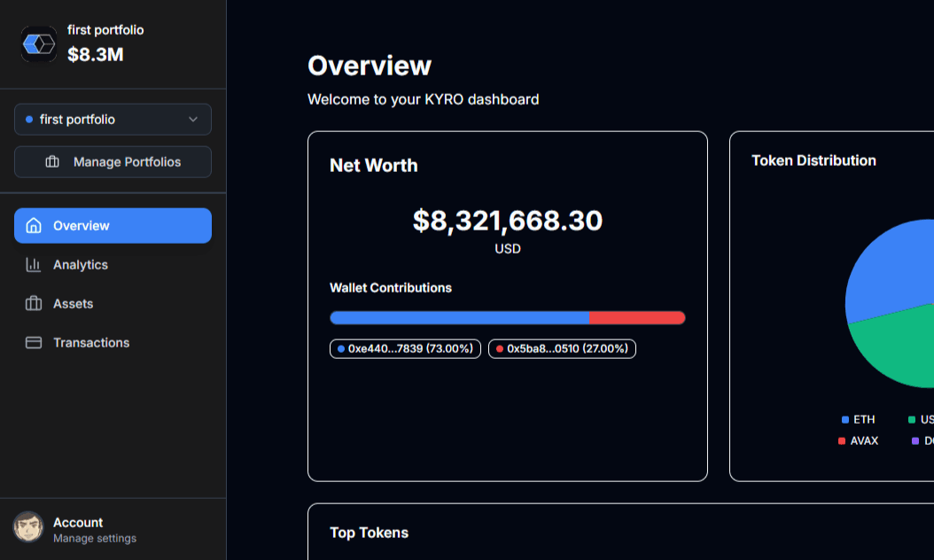Click the Transactions card icon
The image size is (934, 560).
click(34, 343)
